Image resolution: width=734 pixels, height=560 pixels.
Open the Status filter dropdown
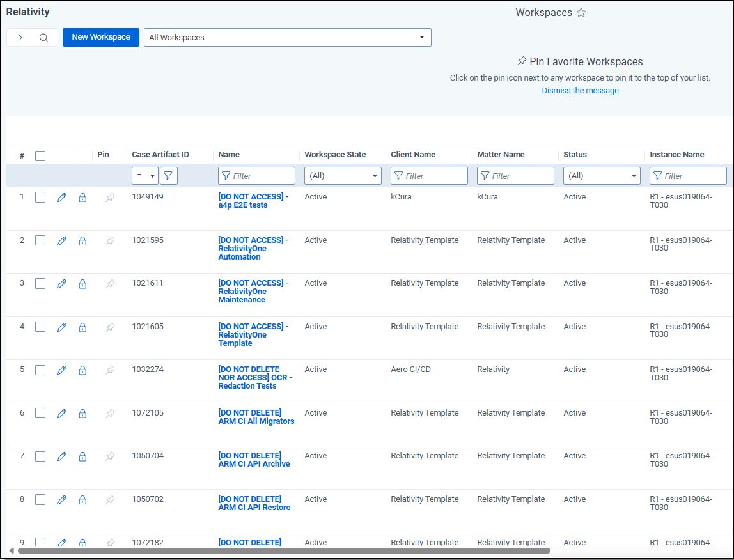pyautogui.click(x=602, y=176)
